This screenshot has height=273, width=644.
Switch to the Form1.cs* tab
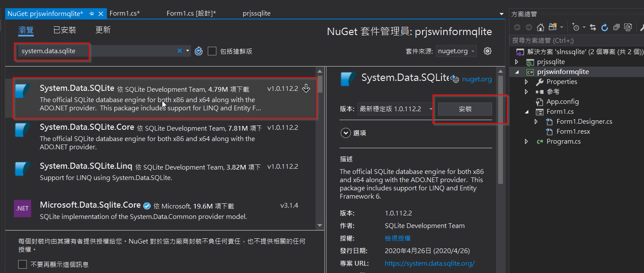pyautogui.click(x=125, y=13)
